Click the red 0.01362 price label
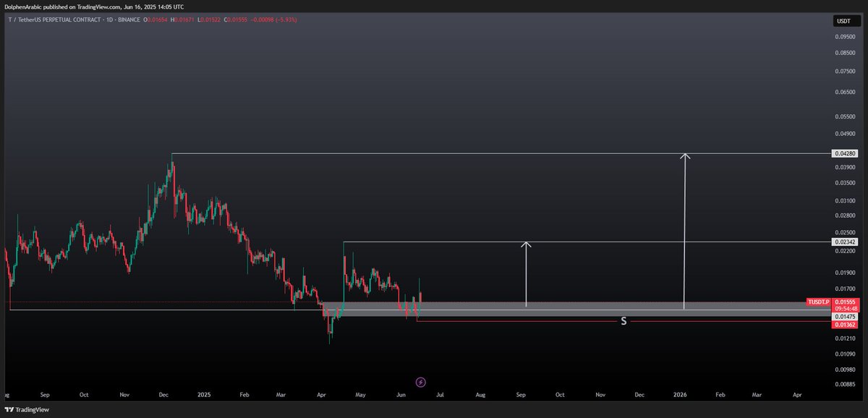This screenshot has width=868, height=418. tap(845, 325)
